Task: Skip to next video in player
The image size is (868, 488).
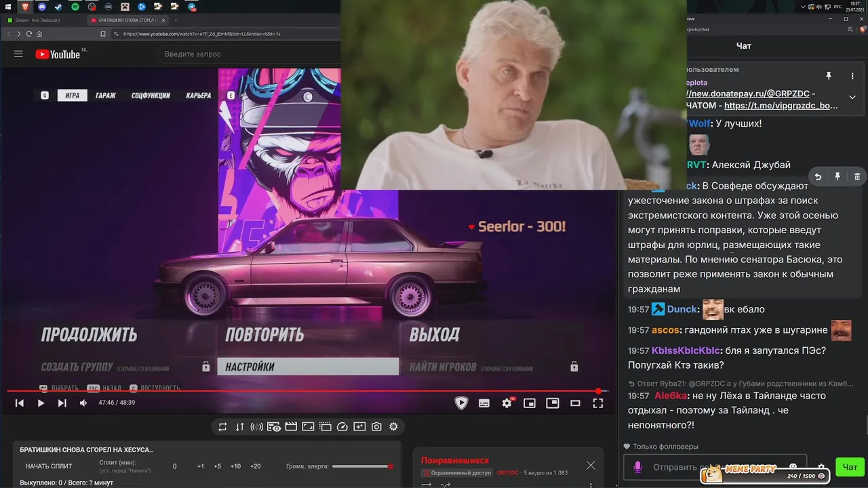Action: pos(62,403)
